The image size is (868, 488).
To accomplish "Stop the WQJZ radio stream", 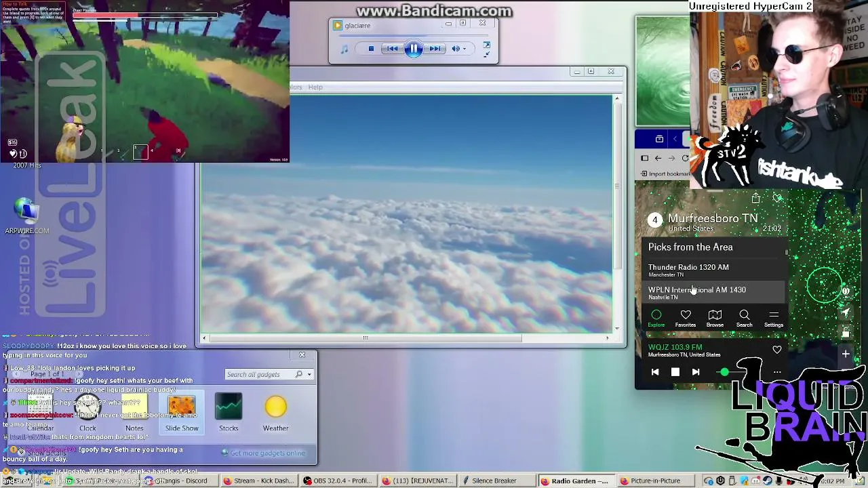I will tap(675, 372).
